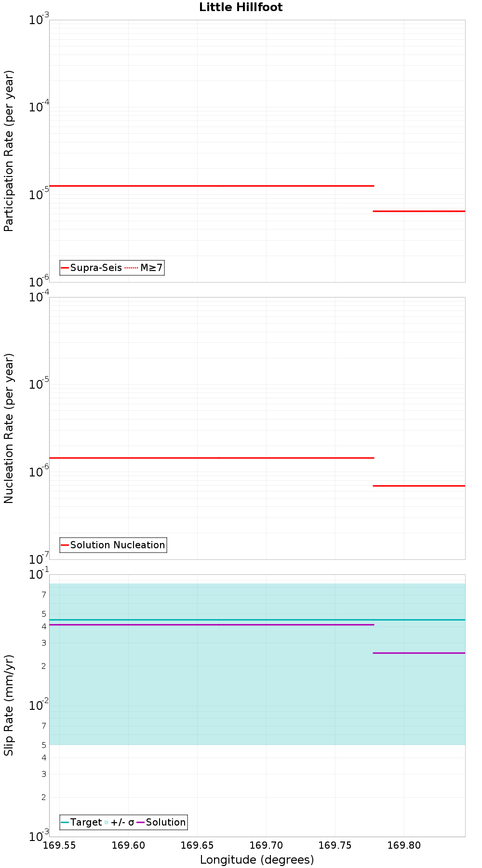This screenshot has height=868, width=482.
Task: Click the Little Hillfoot chart title
Action: pyautogui.click(x=241, y=7)
